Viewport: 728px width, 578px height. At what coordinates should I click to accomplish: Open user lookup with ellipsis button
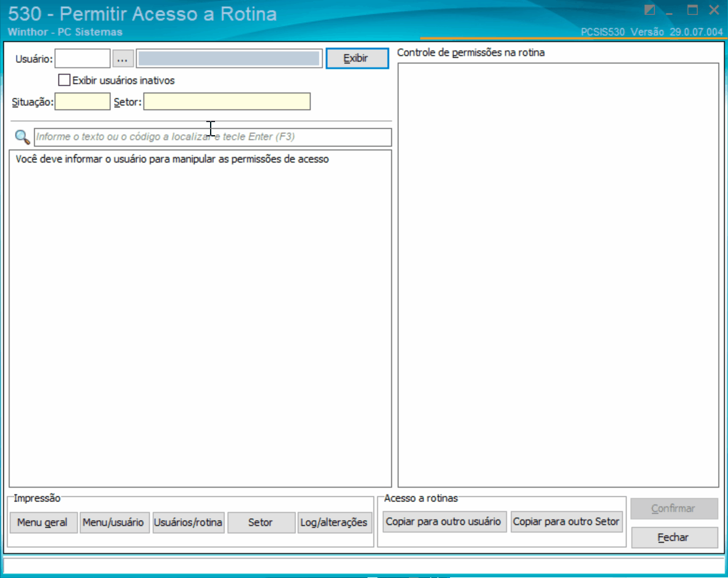point(123,59)
